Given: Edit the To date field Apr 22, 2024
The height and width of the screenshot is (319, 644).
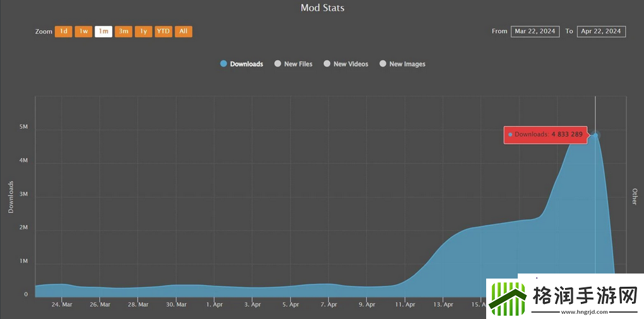Looking at the screenshot, I should tap(601, 32).
